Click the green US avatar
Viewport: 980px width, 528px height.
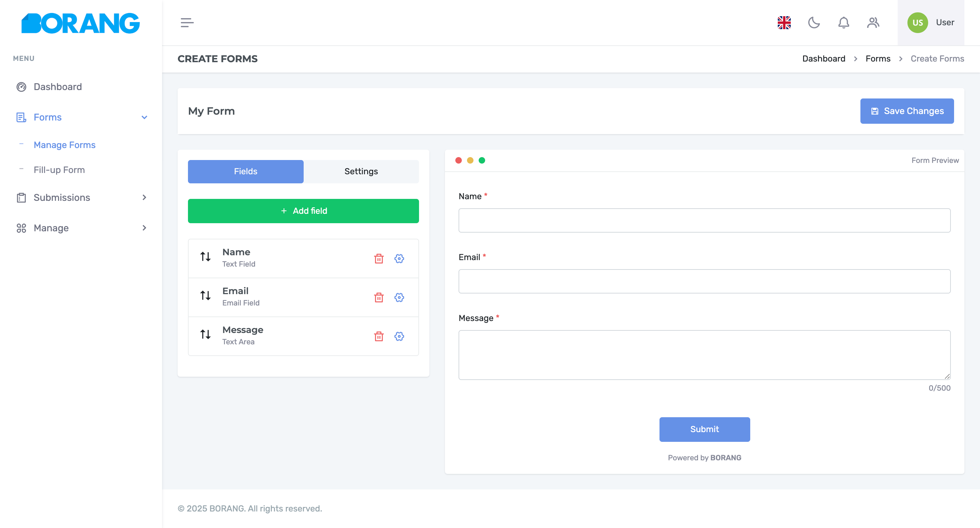917,23
